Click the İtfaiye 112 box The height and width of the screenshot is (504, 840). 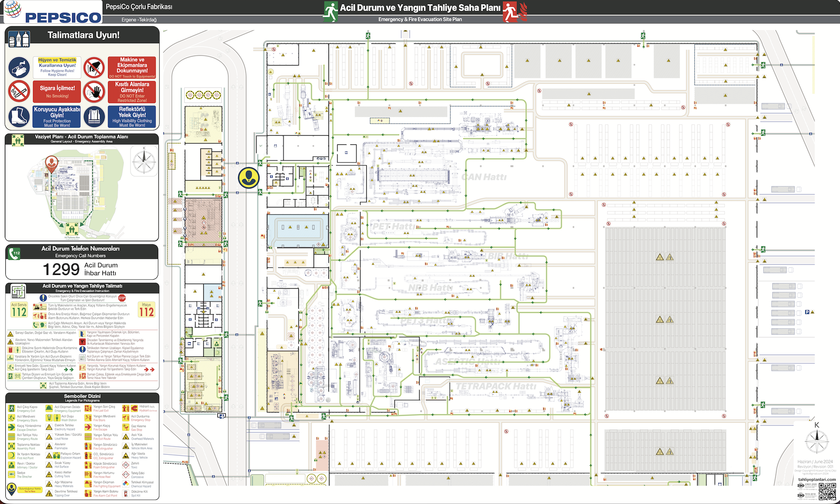tap(146, 310)
